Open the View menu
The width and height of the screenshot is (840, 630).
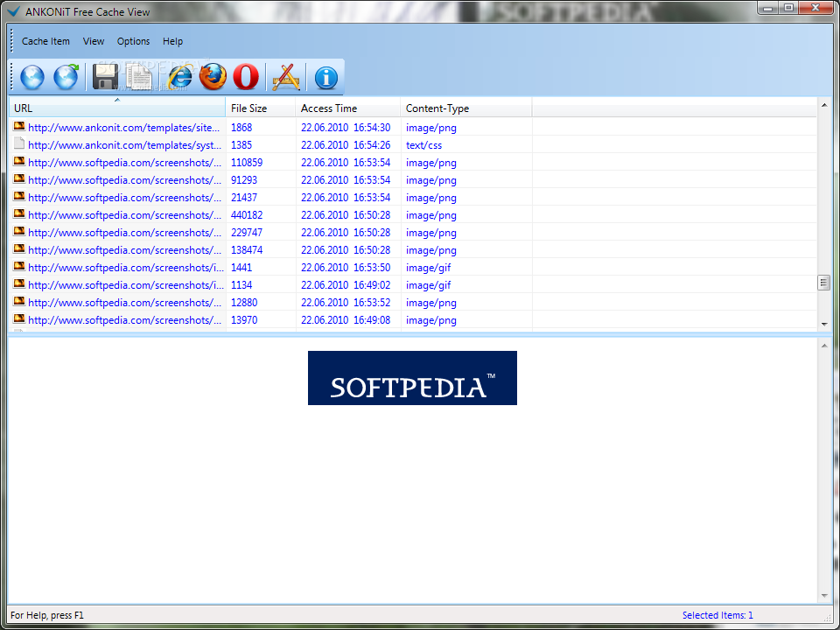pyautogui.click(x=94, y=41)
